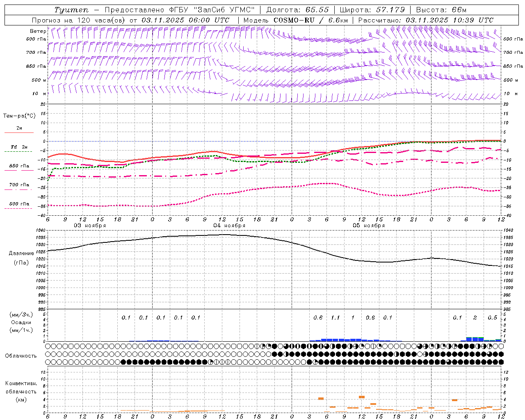Click the tall orange convective bar near 12
Image resolution: width=525 pixels, height=420 pixels.
coord(362,397)
